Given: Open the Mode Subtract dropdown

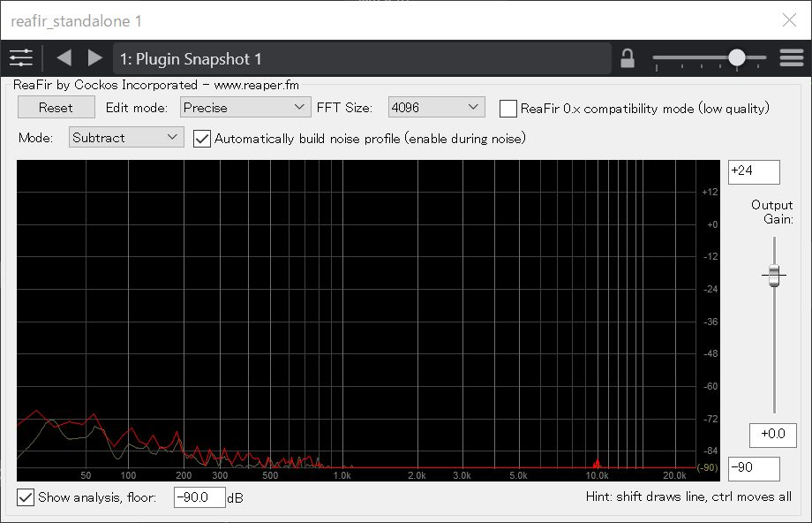Looking at the screenshot, I should (x=126, y=138).
